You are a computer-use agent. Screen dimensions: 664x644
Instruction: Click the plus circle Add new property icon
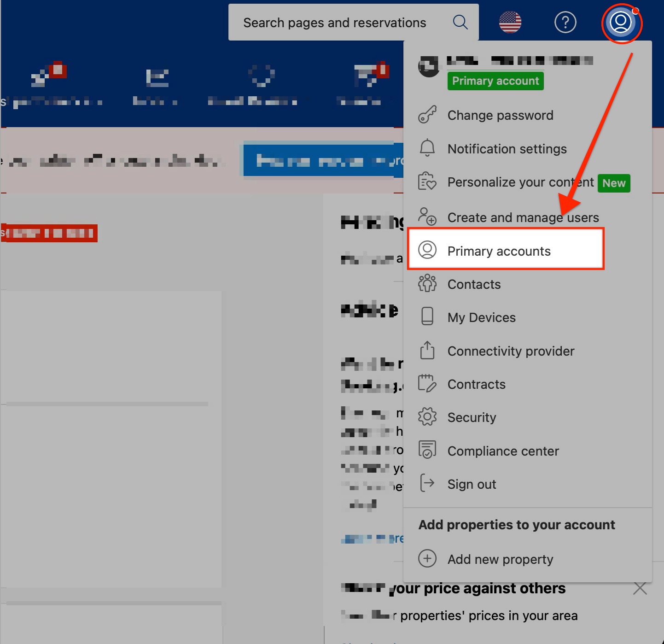(x=427, y=559)
